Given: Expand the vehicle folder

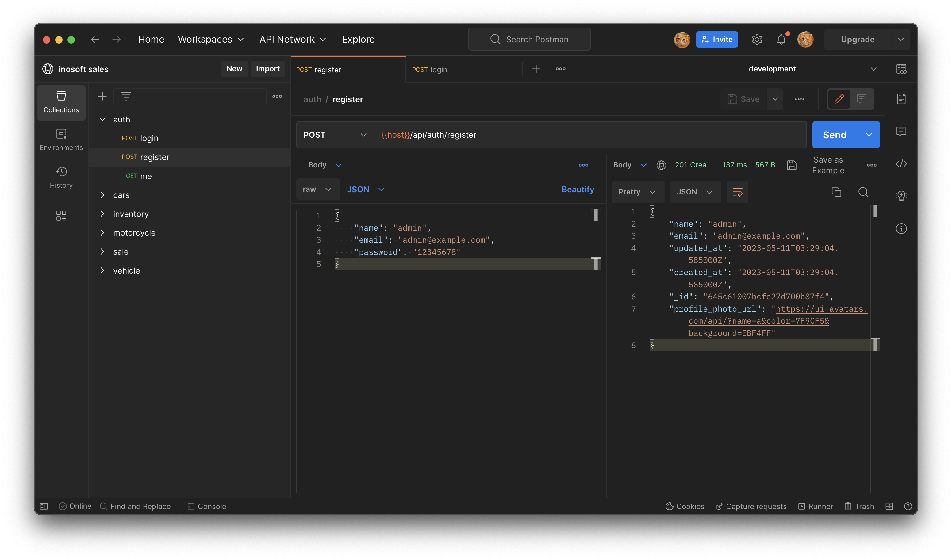Looking at the screenshot, I should [x=102, y=270].
